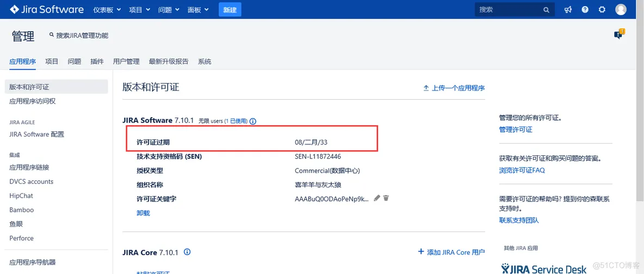
Task: Open HipChat in sidebar
Action: [x=21, y=196]
